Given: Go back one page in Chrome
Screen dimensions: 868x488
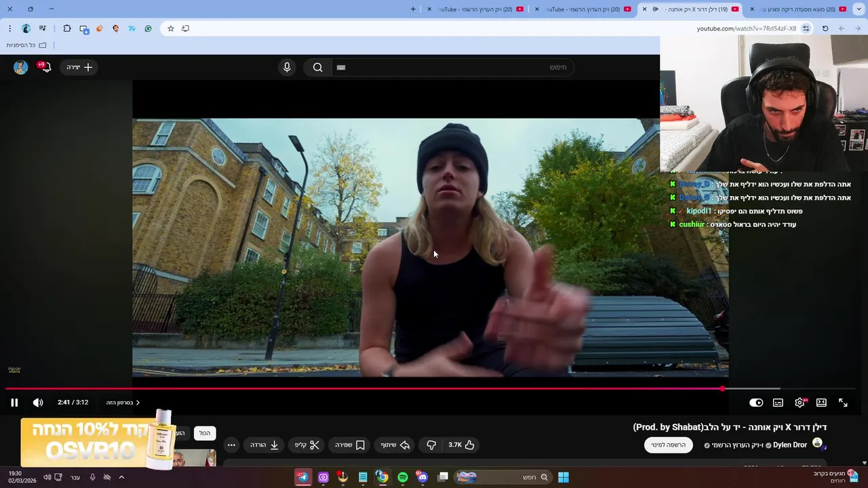Looking at the screenshot, I should click(x=858, y=28).
